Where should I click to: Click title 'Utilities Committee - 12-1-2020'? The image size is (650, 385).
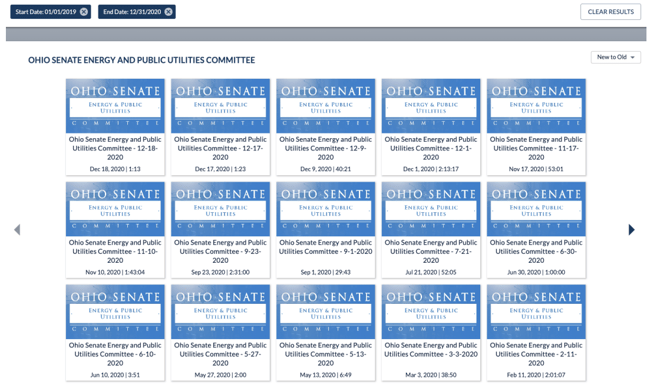pyautogui.click(x=431, y=153)
